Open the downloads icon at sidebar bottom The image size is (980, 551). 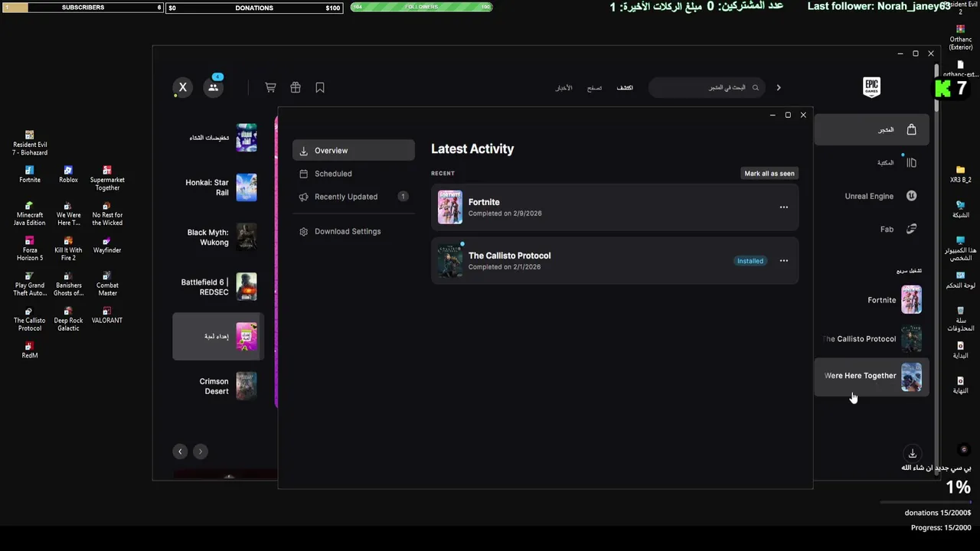912,453
